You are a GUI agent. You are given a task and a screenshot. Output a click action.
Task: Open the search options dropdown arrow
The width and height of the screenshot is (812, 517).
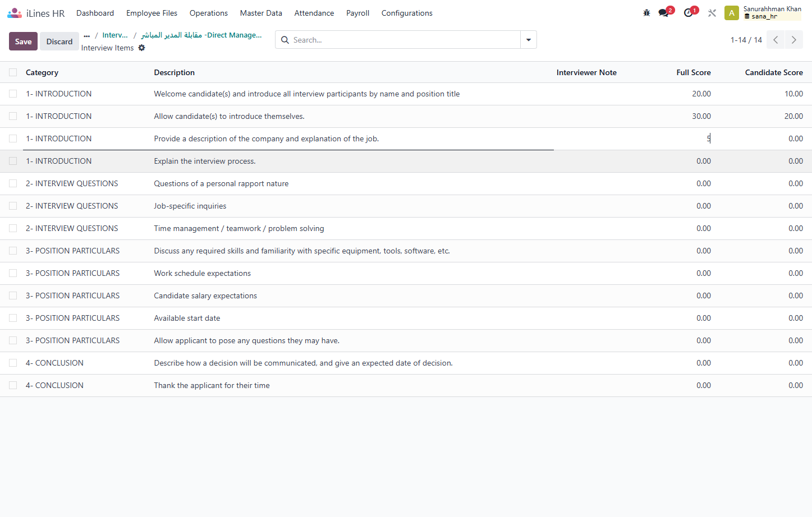click(529, 40)
